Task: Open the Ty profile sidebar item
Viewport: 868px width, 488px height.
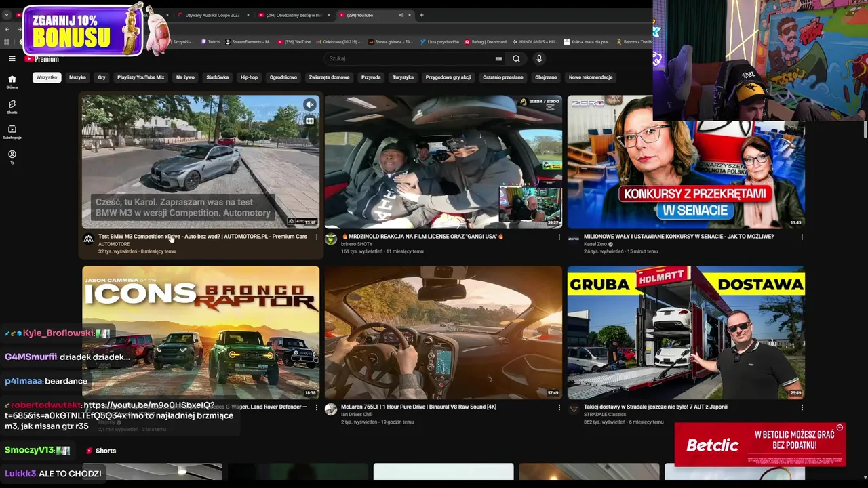Action: [12, 157]
